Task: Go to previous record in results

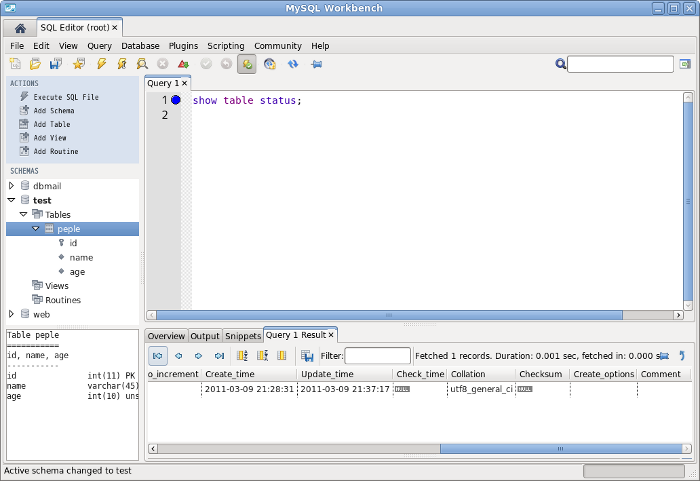Action: tap(179, 356)
